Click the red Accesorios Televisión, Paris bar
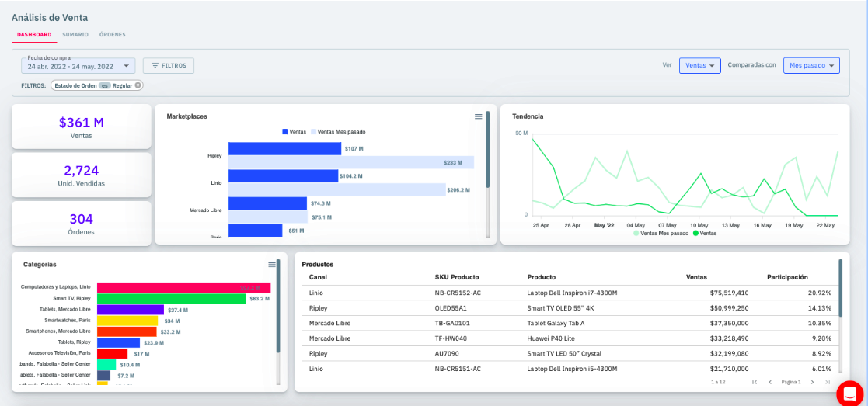 (x=113, y=354)
